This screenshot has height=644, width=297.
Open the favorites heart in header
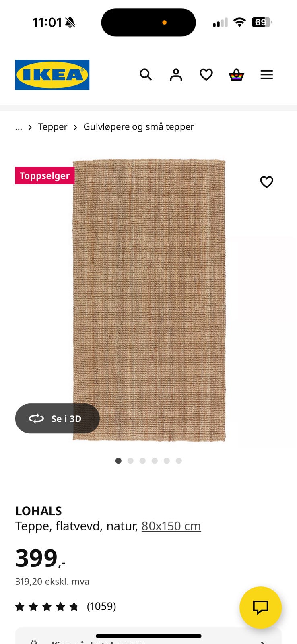tap(206, 74)
